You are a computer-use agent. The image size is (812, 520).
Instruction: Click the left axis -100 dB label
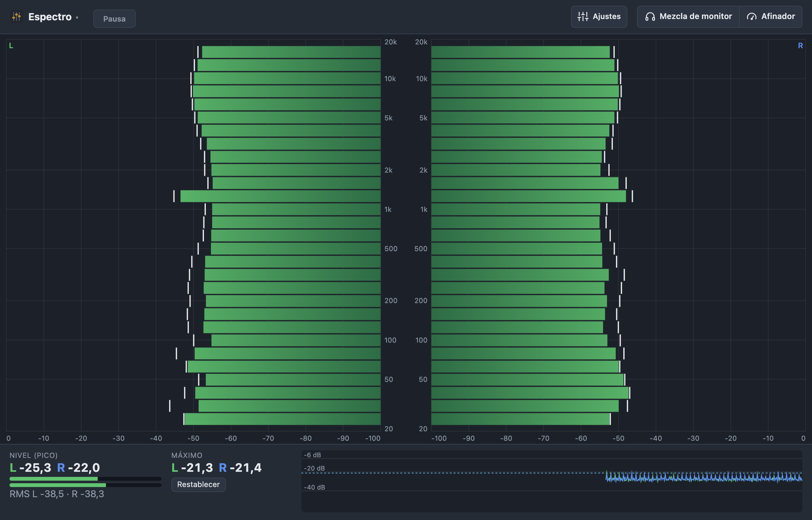(x=373, y=438)
